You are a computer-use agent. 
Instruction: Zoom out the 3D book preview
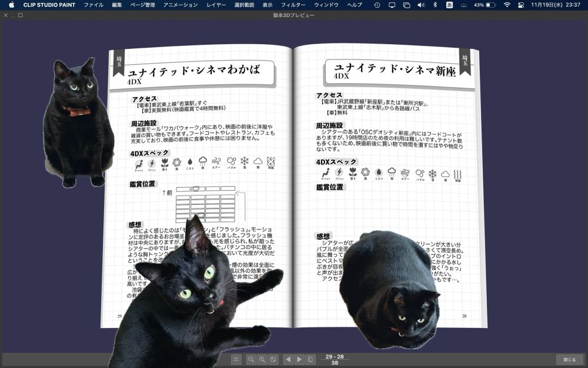click(251, 359)
